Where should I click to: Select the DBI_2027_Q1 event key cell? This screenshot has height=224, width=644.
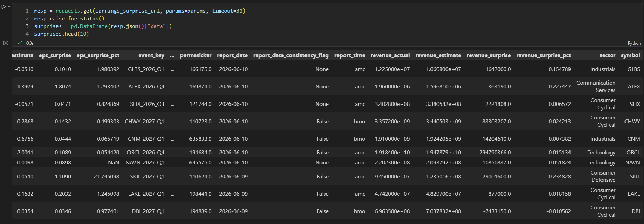tap(148, 211)
